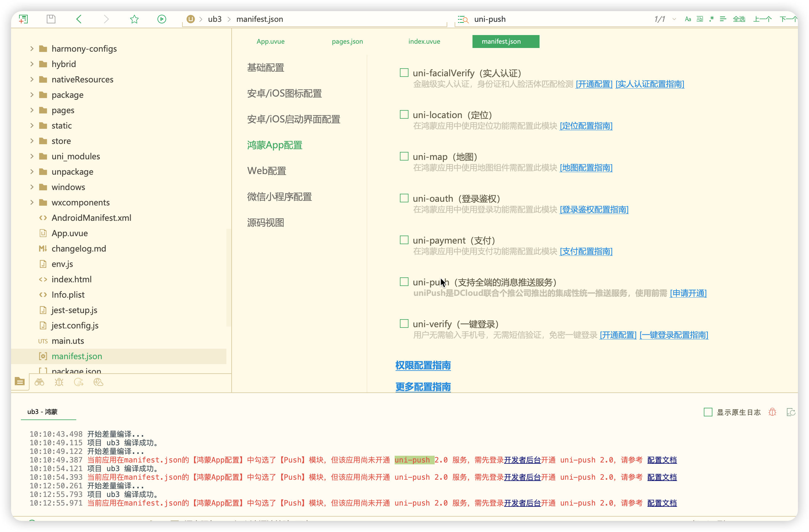Select 微信小程序配置 section
Viewport: 809px width, 532px height.
pyautogui.click(x=279, y=197)
